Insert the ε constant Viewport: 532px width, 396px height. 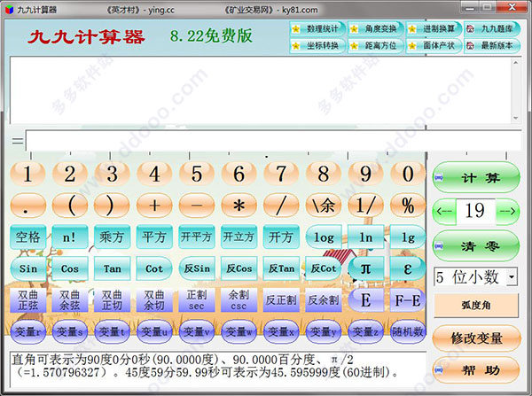[x=408, y=268]
